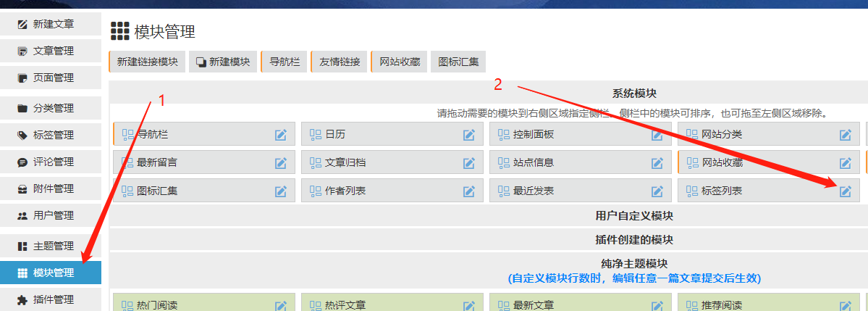The height and width of the screenshot is (311, 868).
Task: Click the edit icon on 最新留言 module
Action: point(281,163)
